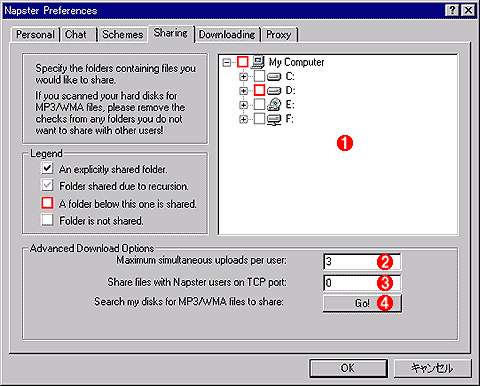Image resolution: width=480 pixels, height=386 pixels.
Task: Click the 'E:' drive label
Action: tap(290, 105)
